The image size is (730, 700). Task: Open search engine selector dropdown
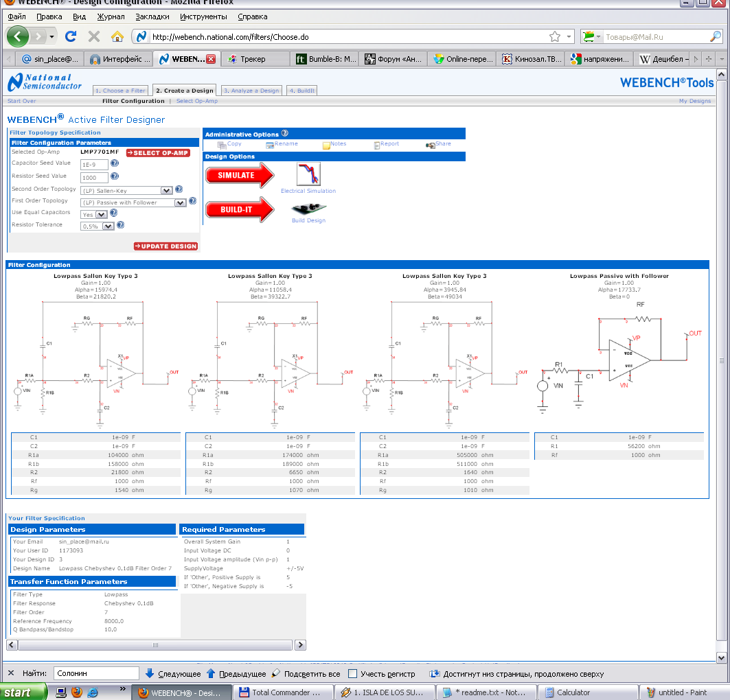pyautogui.click(x=598, y=37)
